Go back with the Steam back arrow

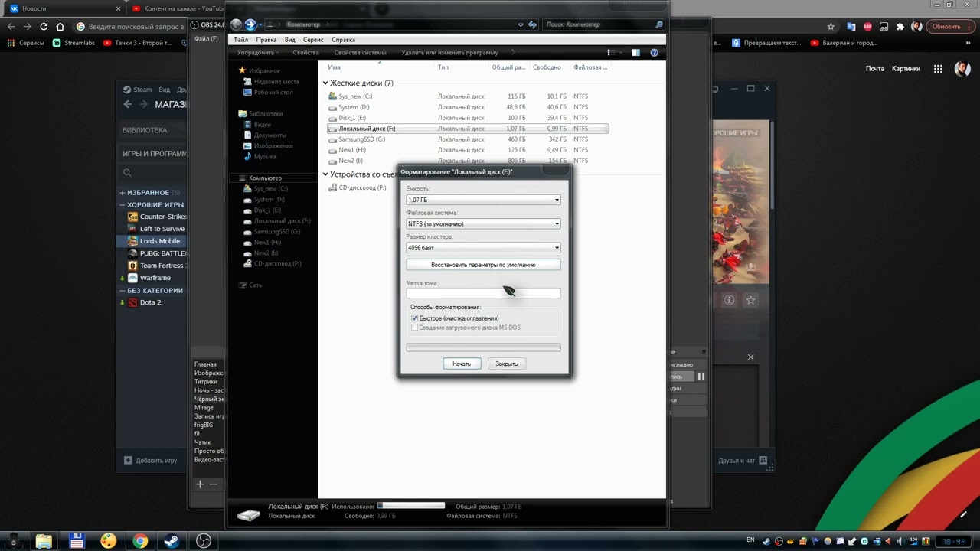coord(128,104)
